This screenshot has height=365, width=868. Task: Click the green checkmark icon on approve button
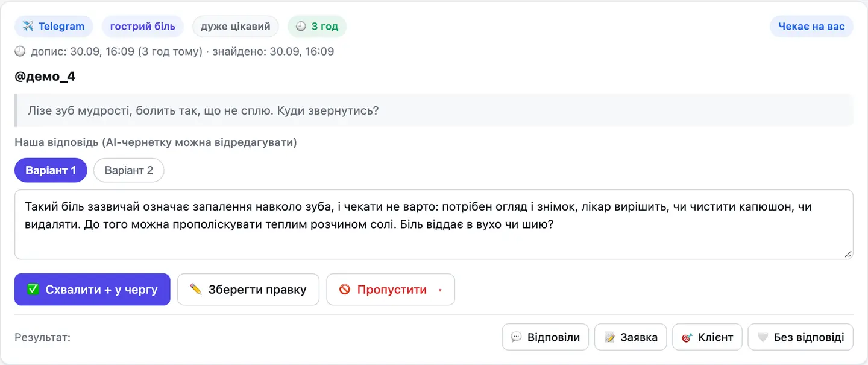click(33, 290)
